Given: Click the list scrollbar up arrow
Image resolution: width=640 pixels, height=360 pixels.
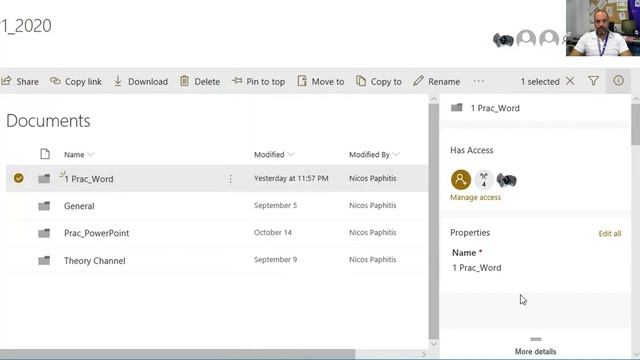Looking at the screenshot, I should click(x=433, y=99).
